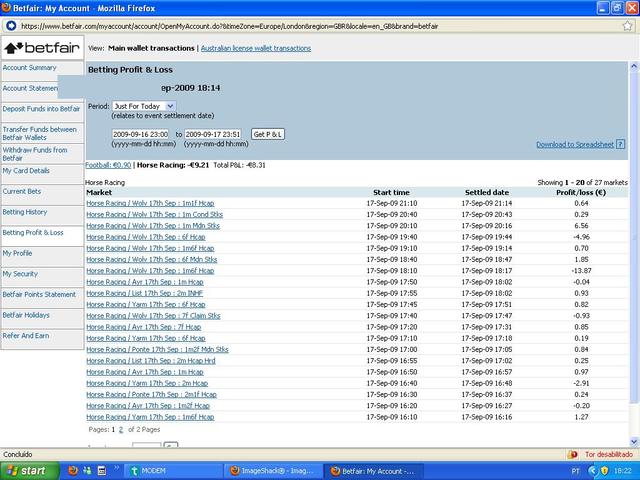This screenshot has width=640, height=480.
Task: Open the Download to Spreadsheet link
Action: pyautogui.click(x=575, y=144)
